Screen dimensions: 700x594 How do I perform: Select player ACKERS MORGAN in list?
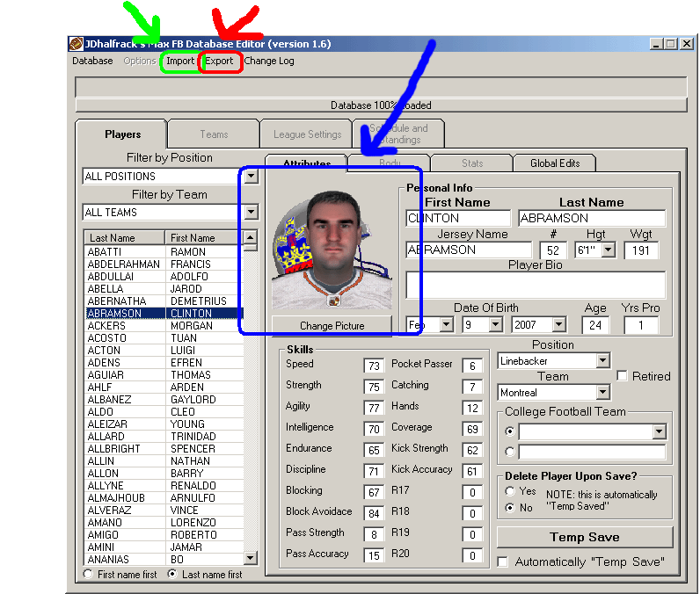point(164,325)
